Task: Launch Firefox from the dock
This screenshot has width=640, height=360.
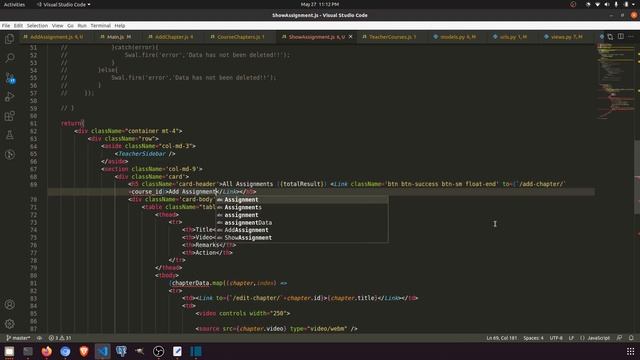Action: pos(47,351)
